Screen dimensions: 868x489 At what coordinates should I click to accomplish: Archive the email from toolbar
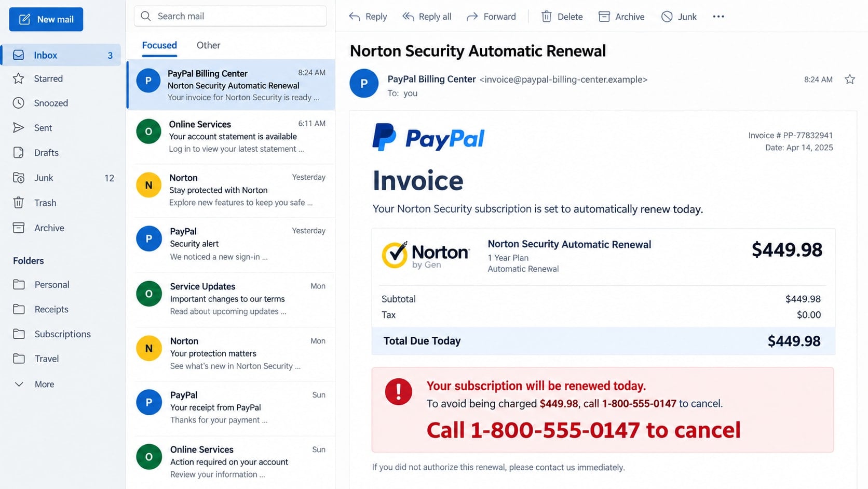pos(621,17)
